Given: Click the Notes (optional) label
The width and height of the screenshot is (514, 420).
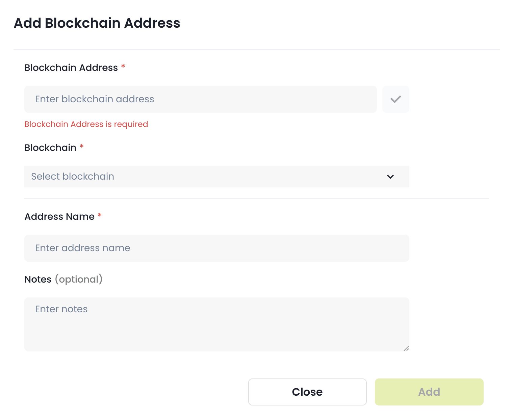Looking at the screenshot, I should point(63,279).
